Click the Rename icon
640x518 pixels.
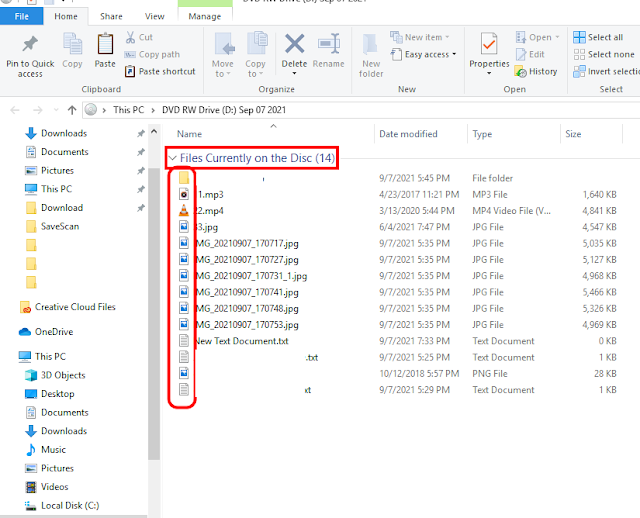[329, 43]
